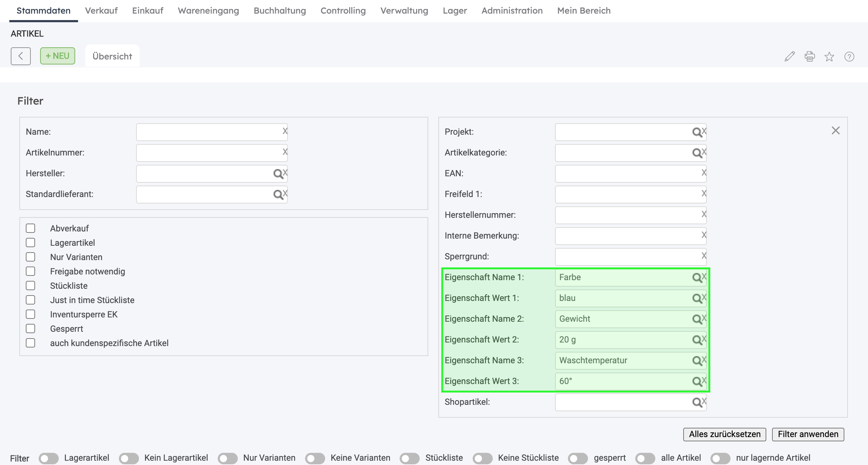Turn on nur lagernde Artikel switch
Screen dimensions: 868x465
720,458
